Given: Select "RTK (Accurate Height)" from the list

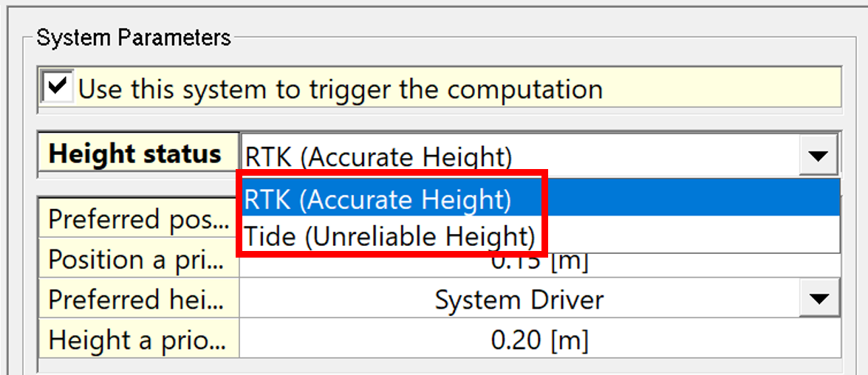Looking at the screenshot, I should click(377, 199).
